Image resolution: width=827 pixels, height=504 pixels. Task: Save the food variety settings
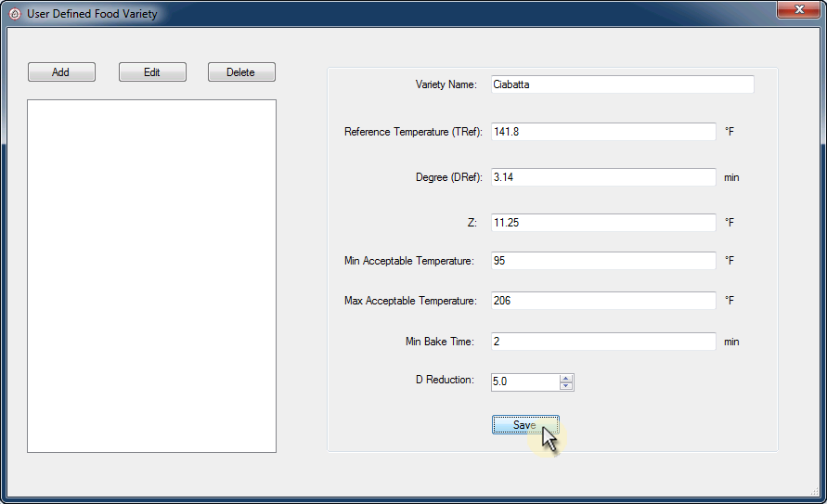pos(524,425)
